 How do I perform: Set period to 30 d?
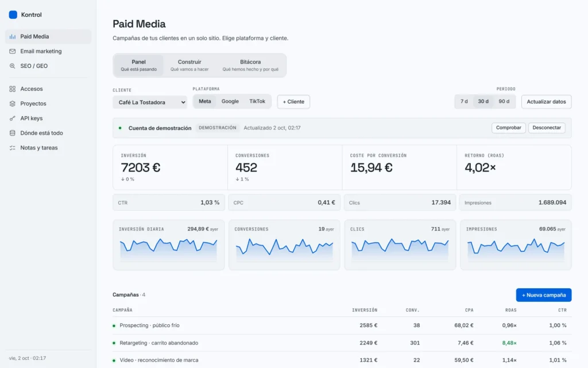pyautogui.click(x=483, y=101)
